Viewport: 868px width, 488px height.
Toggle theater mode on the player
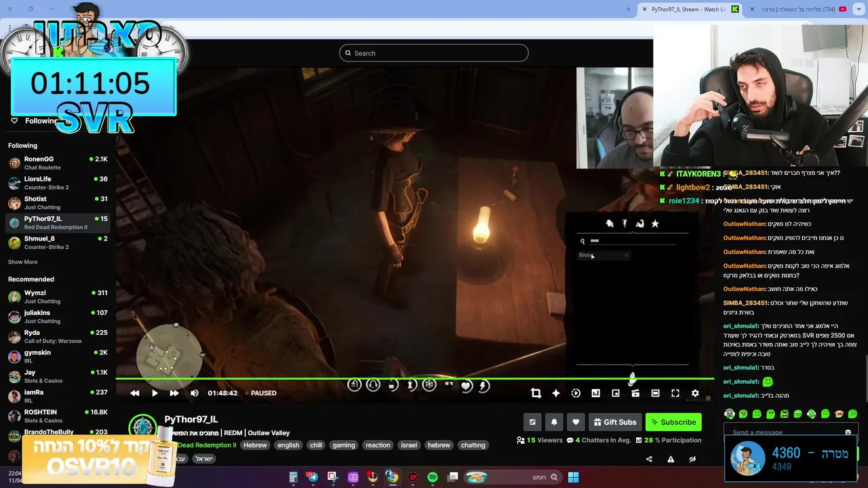[655, 393]
